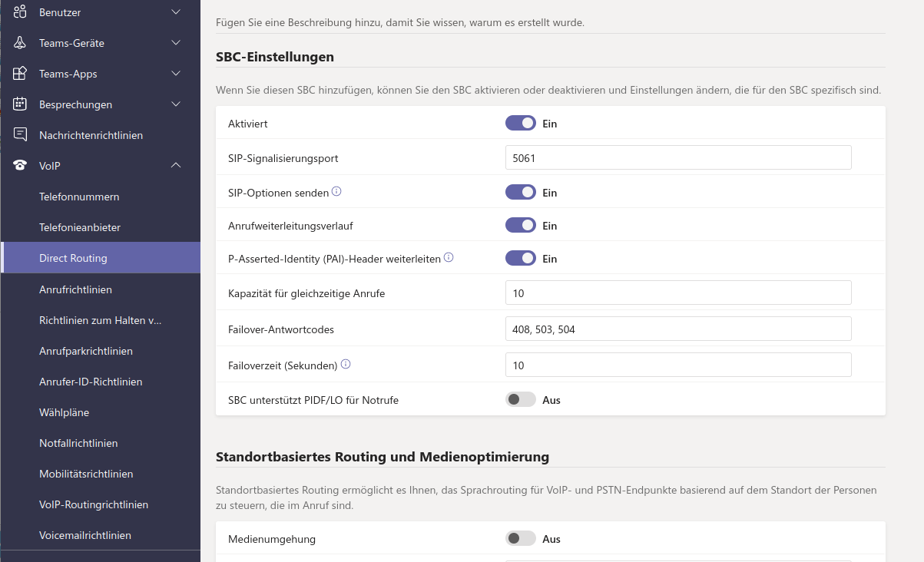Click the Benutzer people icon in sidebar

20,12
